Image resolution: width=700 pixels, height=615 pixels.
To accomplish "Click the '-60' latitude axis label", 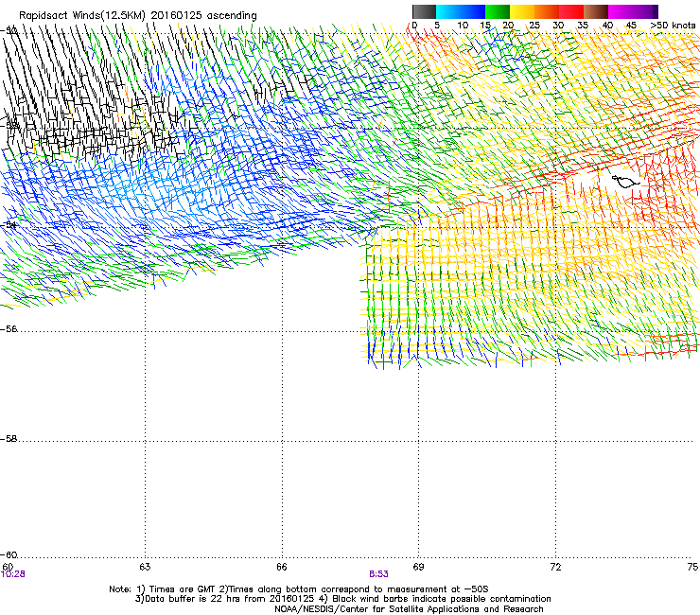I will click(x=9, y=555).
